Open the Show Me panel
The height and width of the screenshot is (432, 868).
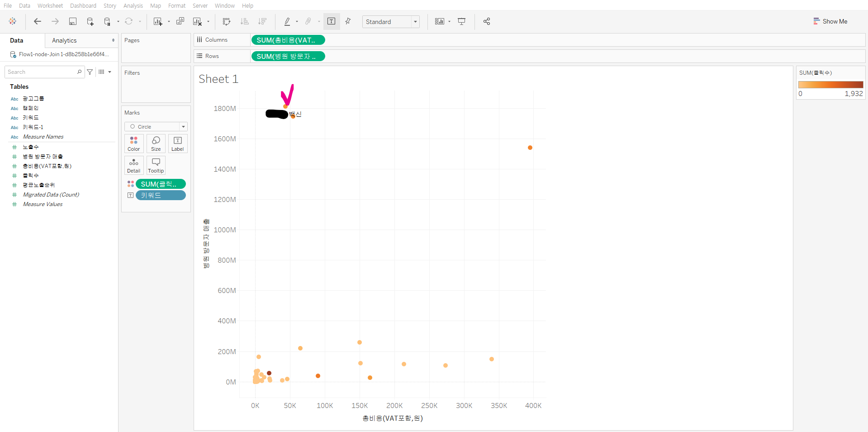point(830,21)
